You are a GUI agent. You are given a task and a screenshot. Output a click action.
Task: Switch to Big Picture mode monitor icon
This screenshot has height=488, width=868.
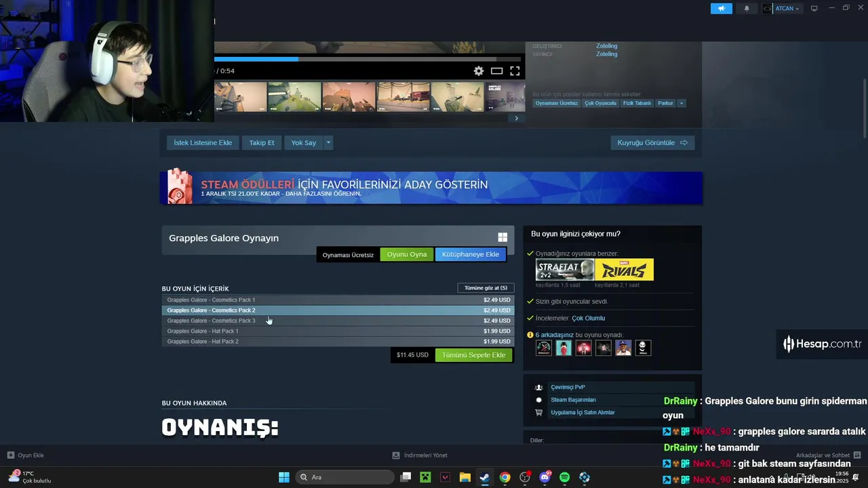814,8
